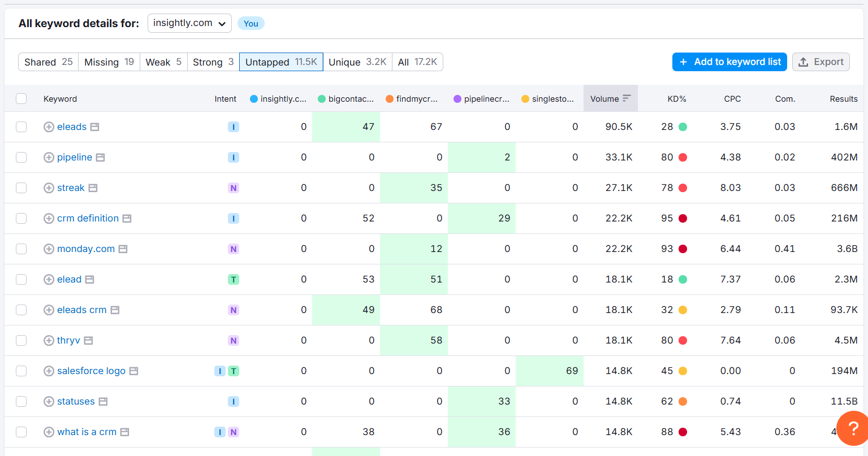The width and height of the screenshot is (868, 456).
Task: Check the box for streak row
Action: pos(21,188)
